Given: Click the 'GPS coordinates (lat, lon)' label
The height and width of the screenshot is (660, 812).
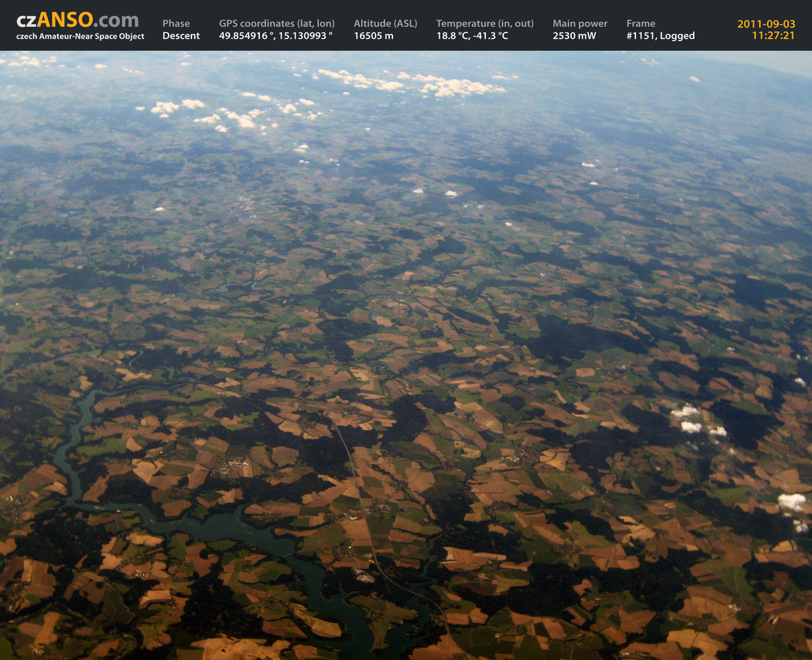Looking at the screenshot, I should pos(277,24).
